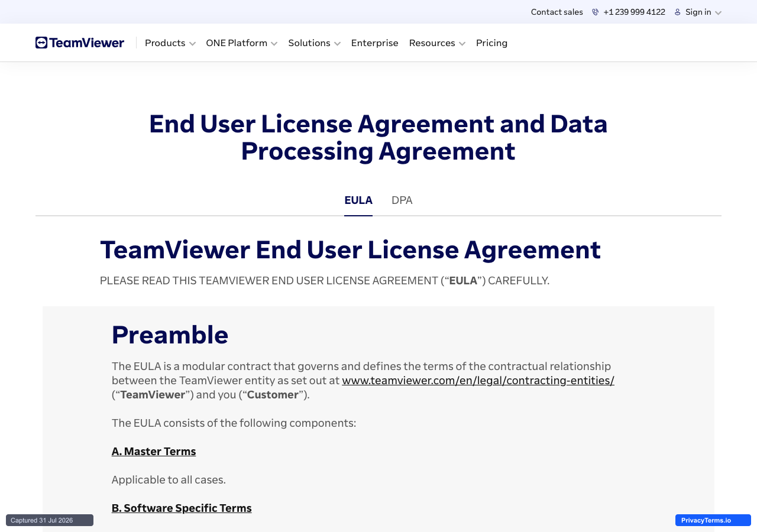Call the +1 239 999 4122 number link
This screenshot has height=532, width=757.
[x=634, y=12]
